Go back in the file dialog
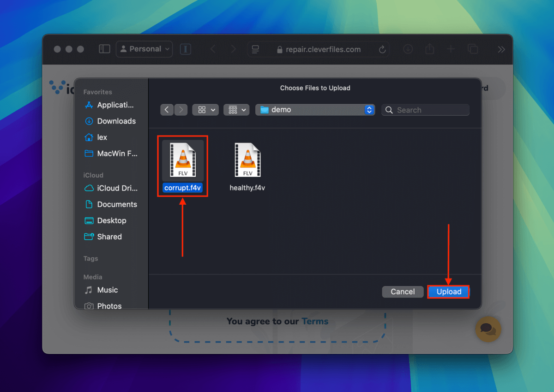Image resolution: width=554 pixels, height=392 pixels. pos(167,110)
